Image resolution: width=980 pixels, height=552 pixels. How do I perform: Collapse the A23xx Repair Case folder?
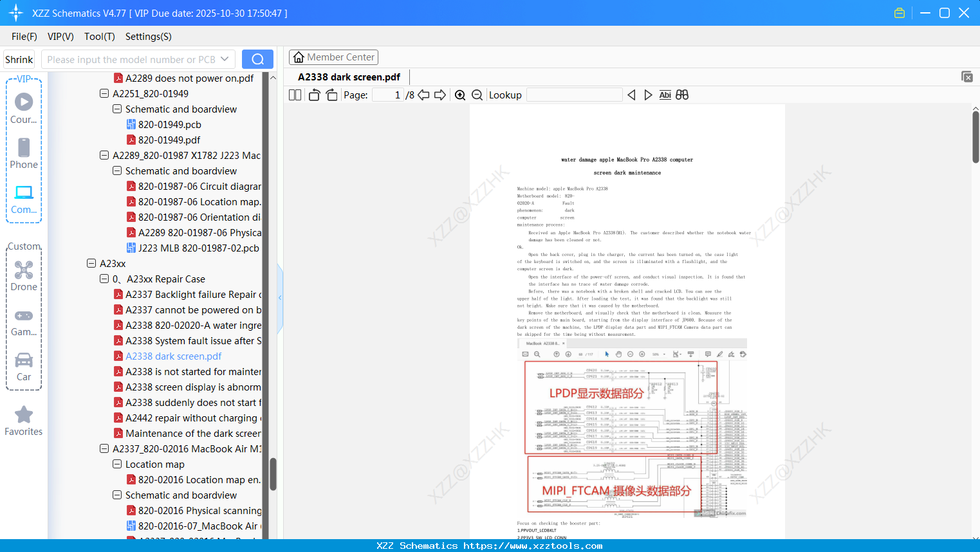(x=104, y=279)
